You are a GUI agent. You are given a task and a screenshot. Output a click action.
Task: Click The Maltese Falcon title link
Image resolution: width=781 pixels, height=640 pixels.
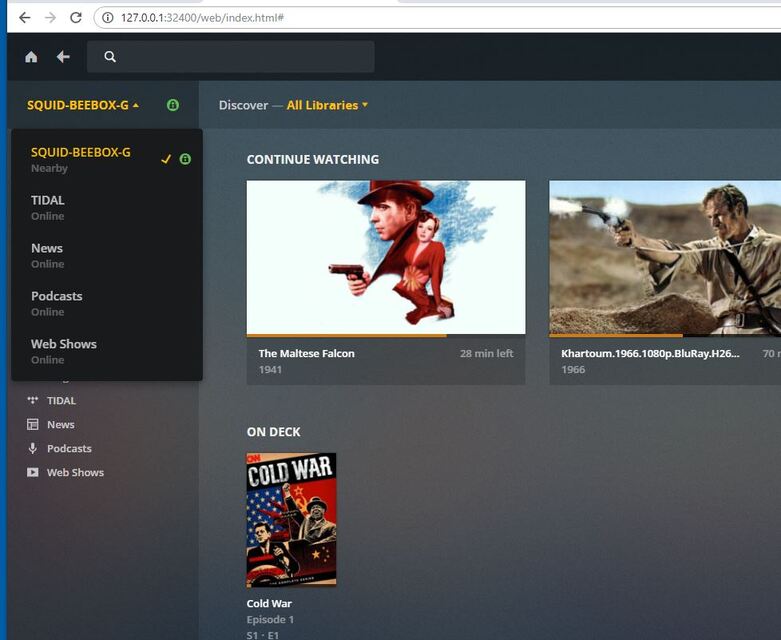306,353
